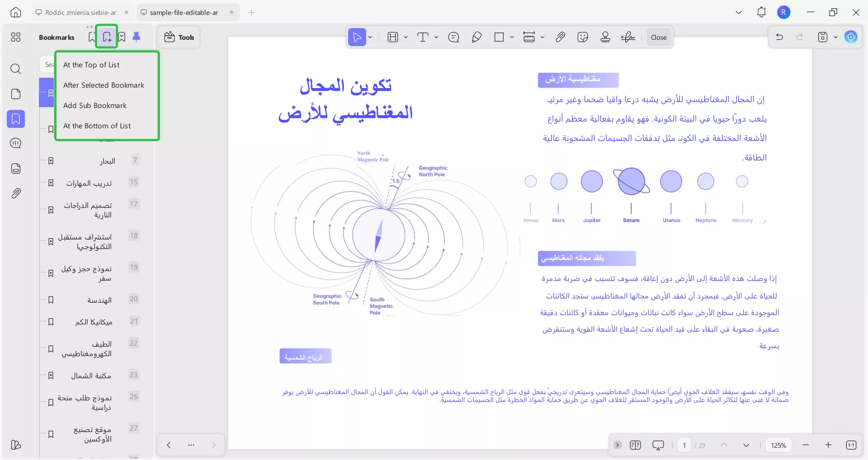
Task: Click the Undo icon
Action: click(779, 37)
